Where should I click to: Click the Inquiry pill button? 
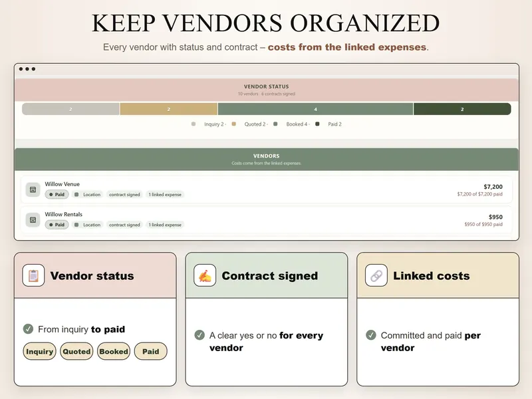point(39,351)
